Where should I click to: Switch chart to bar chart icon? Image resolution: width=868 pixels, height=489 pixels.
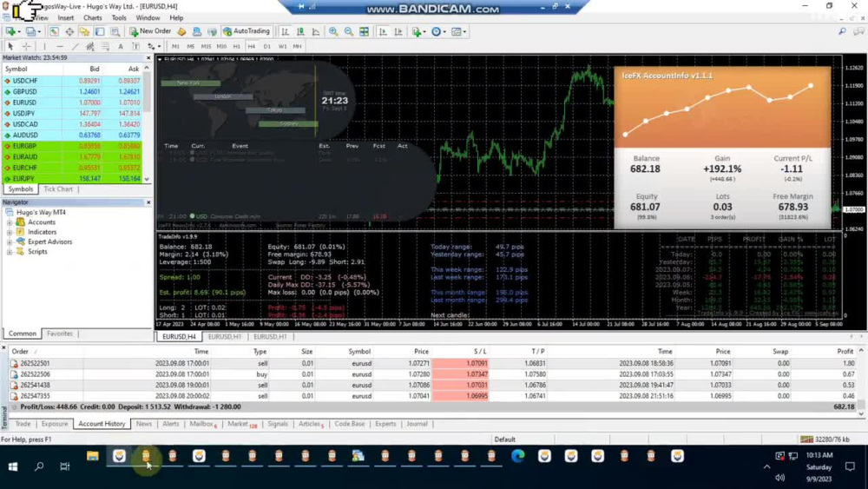click(285, 31)
